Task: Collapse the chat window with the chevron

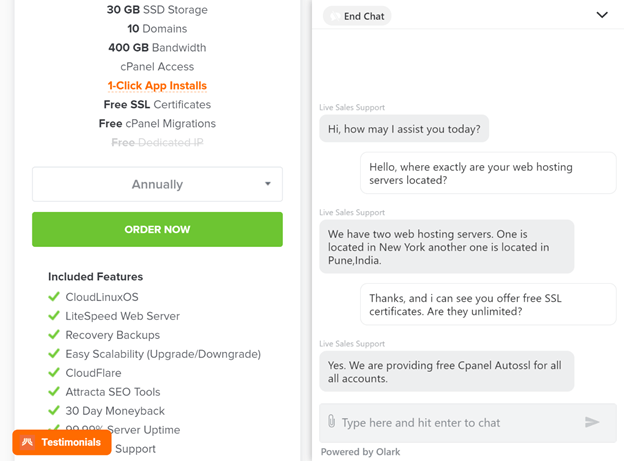Action: click(602, 15)
